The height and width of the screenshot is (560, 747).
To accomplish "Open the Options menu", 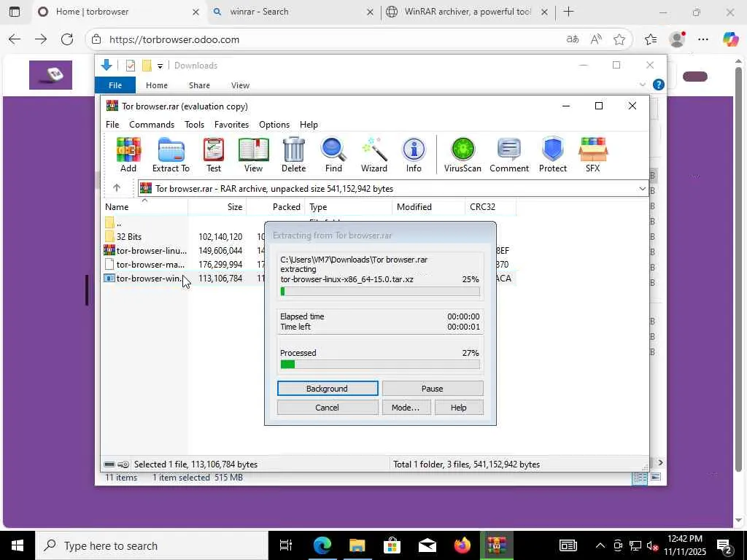I will pyautogui.click(x=274, y=124).
